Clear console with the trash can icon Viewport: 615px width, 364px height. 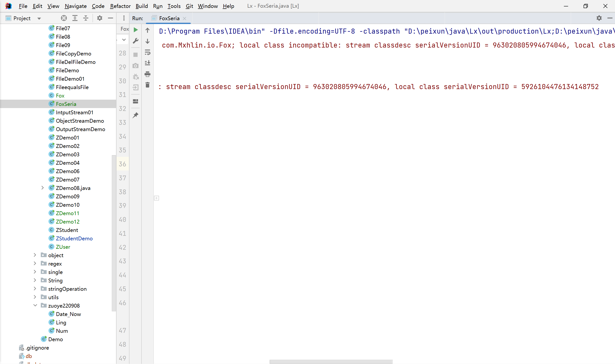click(x=148, y=85)
